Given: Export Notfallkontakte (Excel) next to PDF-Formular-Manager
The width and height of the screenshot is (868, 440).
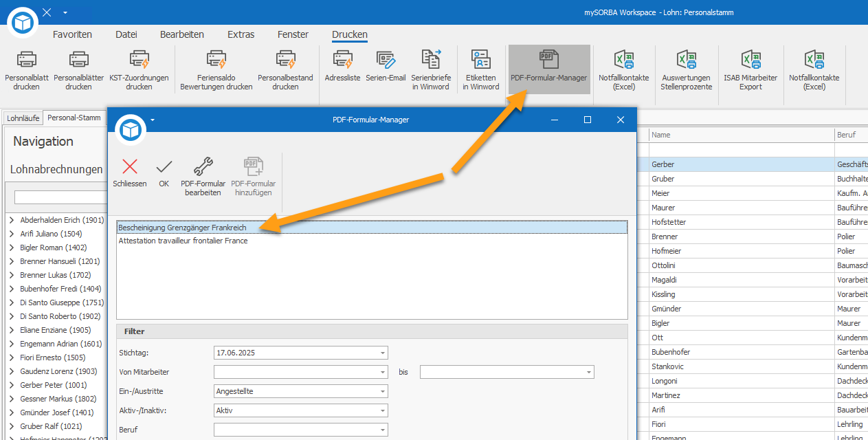Looking at the screenshot, I should pyautogui.click(x=623, y=69).
